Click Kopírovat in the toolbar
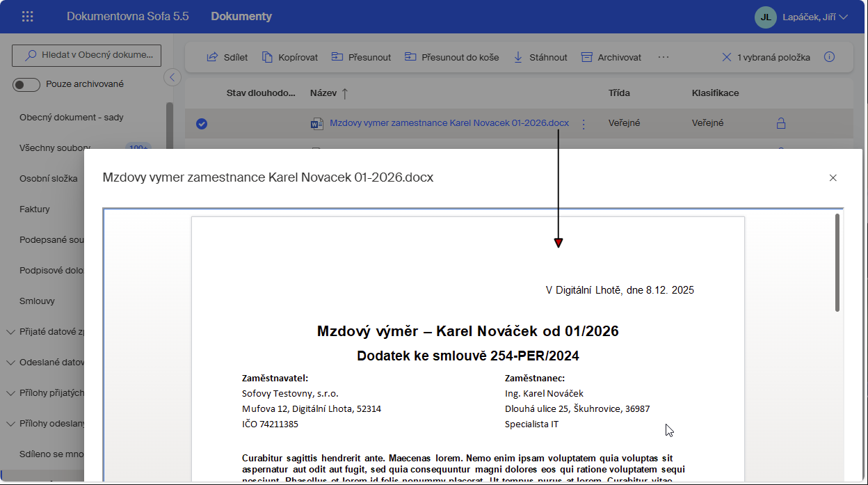 [x=289, y=57]
